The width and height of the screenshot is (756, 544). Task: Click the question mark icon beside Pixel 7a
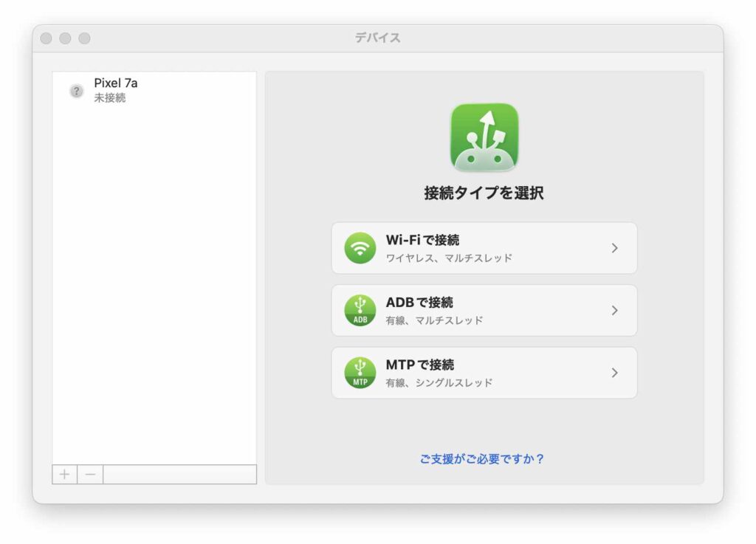[77, 91]
